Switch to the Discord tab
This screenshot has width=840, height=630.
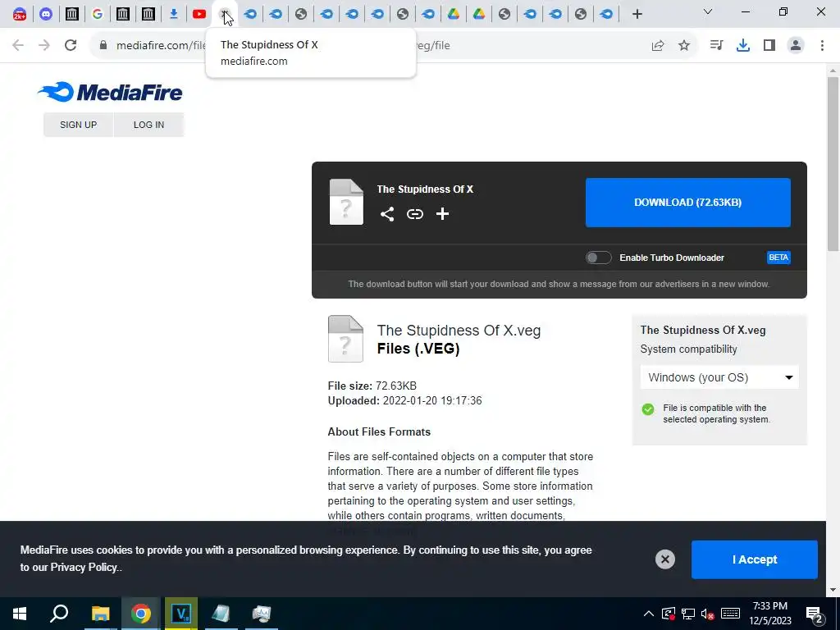pos(46,14)
